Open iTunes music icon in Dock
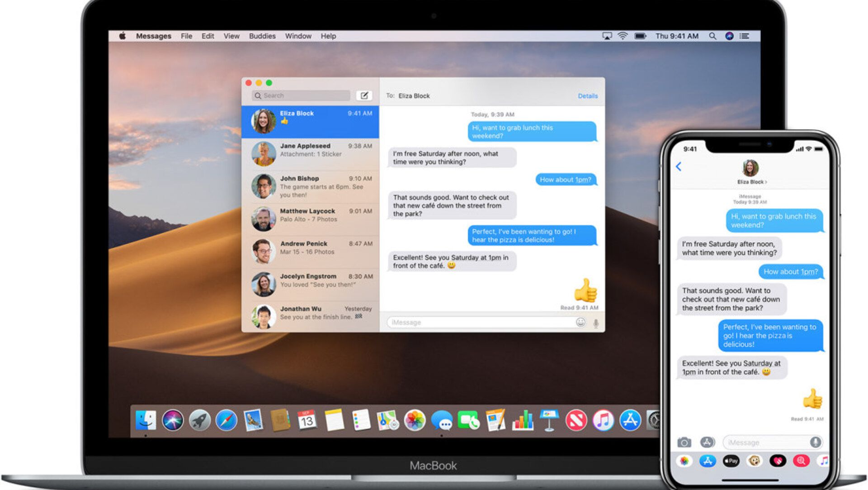This screenshot has width=868, height=490. [x=603, y=420]
